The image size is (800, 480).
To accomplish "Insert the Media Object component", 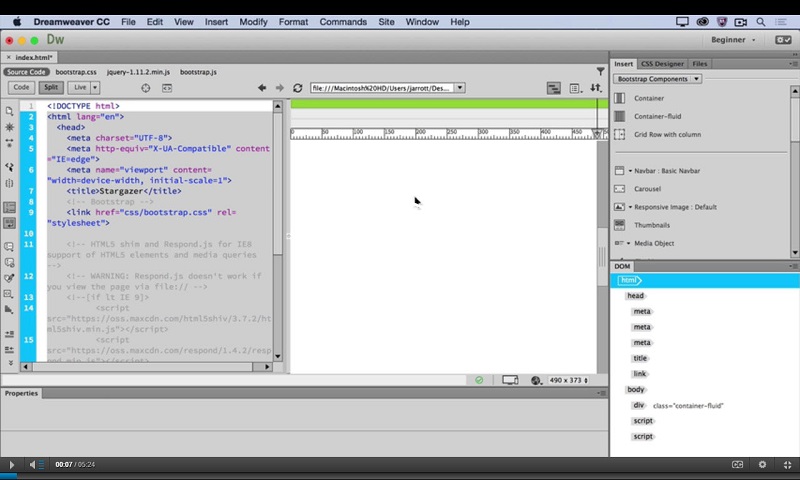I will pyautogui.click(x=654, y=243).
